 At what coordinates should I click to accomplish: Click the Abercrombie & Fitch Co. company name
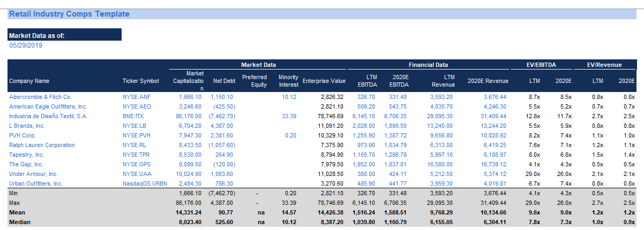click(x=40, y=97)
